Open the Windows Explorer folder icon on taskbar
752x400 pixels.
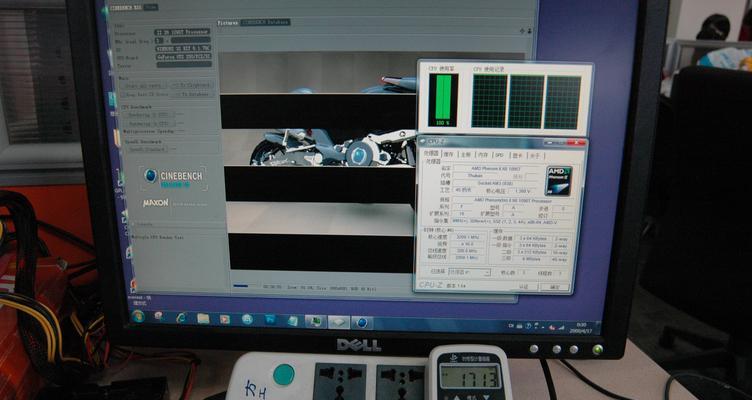203,318
